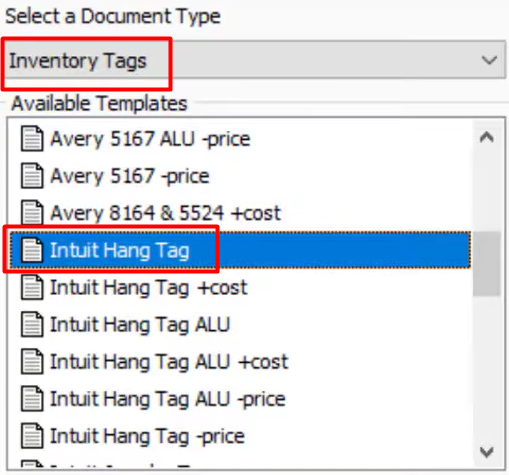The height and width of the screenshot is (475, 509).
Task: Open the Document Type dropdown arrow
Action: (x=489, y=60)
